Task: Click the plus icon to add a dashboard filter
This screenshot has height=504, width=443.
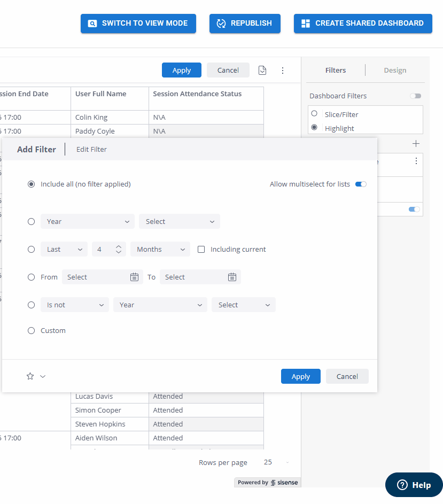Action: pos(416,143)
